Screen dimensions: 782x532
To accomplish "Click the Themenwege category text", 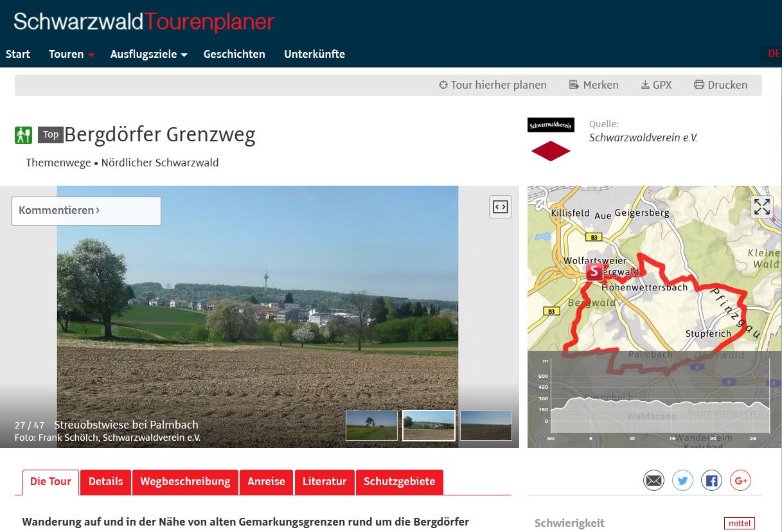I will [x=58, y=163].
